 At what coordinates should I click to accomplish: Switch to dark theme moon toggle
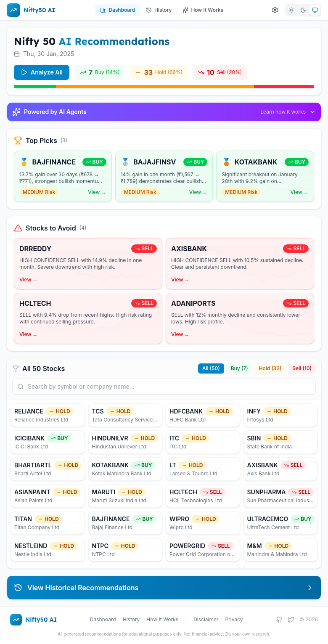pyautogui.click(x=303, y=10)
